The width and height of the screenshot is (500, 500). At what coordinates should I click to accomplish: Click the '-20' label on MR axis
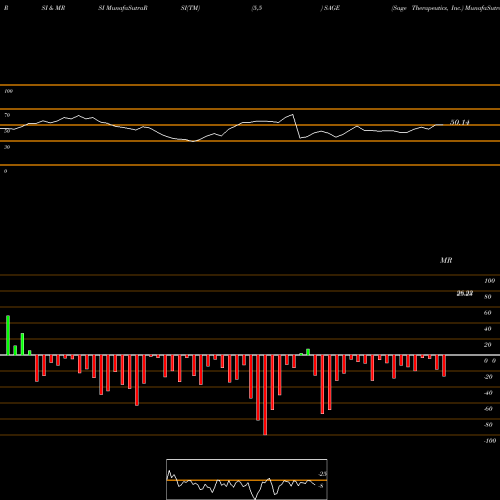(x=488, y=377)
